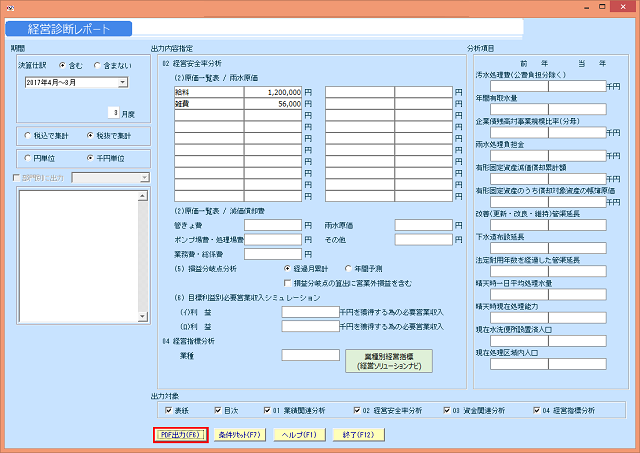
Task: Click the PDF出力(F6) button
Action: pos(180,435)
